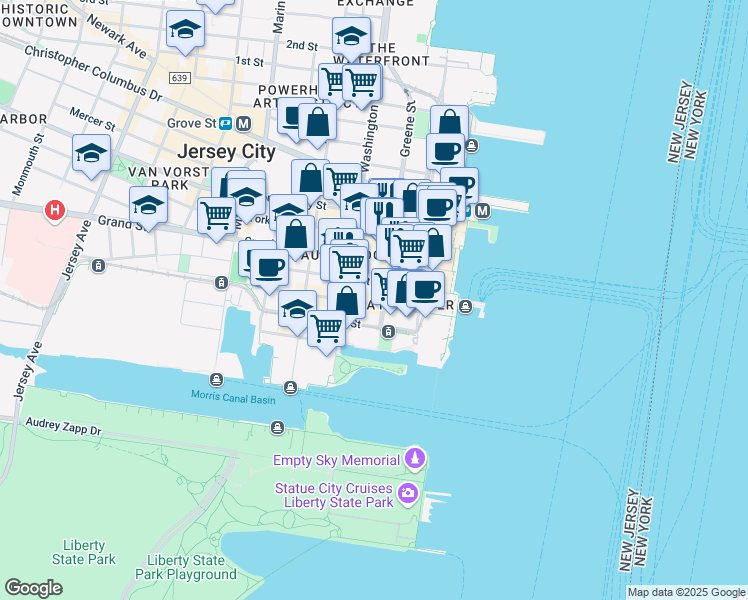Open the graduation cap marker near Mercer St
748x600 pixels.
click(x=91, y=154)
